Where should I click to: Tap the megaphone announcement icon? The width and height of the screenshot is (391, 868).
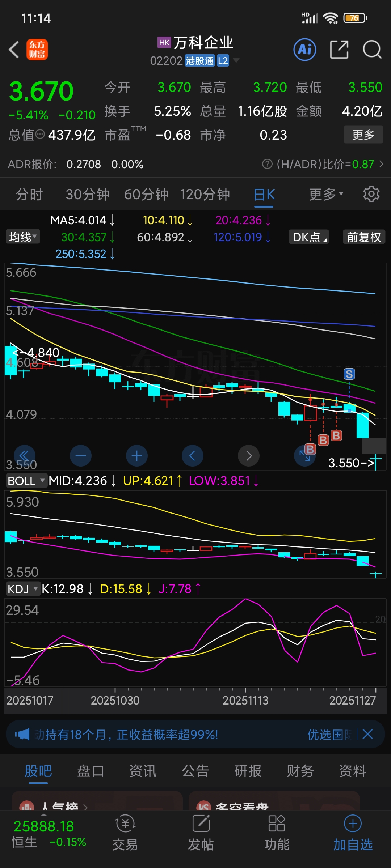pos(22,734)
